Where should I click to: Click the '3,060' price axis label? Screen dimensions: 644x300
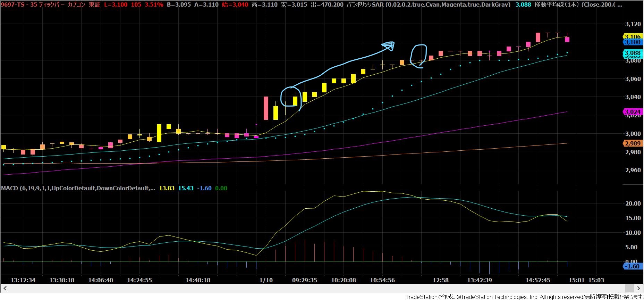[633, 79]
